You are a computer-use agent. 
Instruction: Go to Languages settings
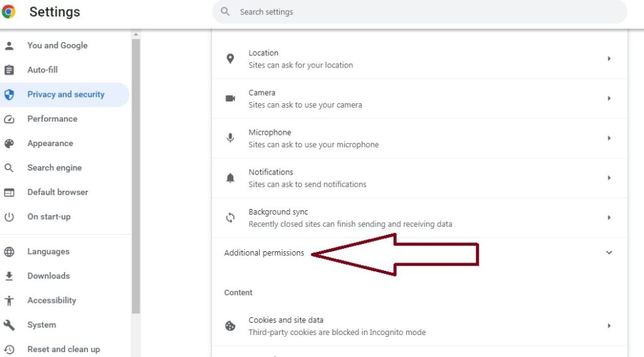65,252
